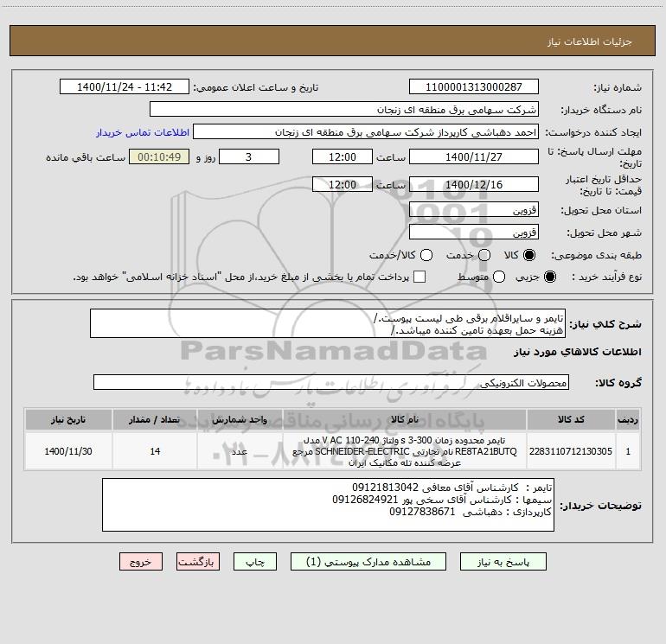This screenshot has width=666, height=644.
Task: Toggle the Islamic treasury payment checkbox
Action: [419, 277]
